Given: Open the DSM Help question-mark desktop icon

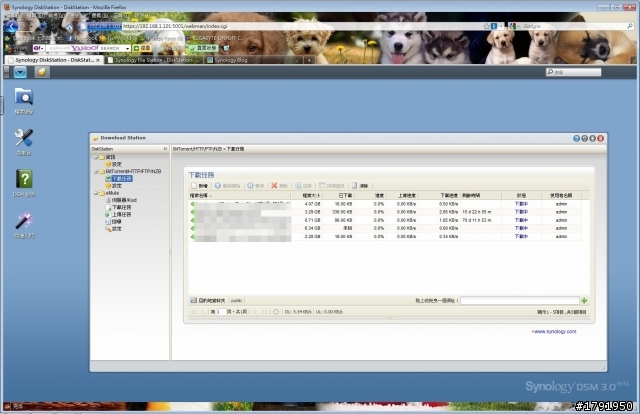Looking at the screenshot, I should click(x=24, y=183).
